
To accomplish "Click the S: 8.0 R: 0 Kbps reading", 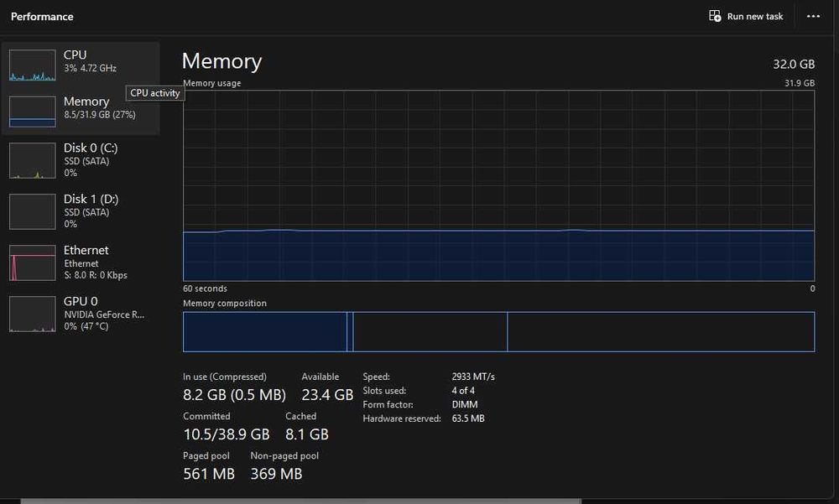I will (x=96, y=275).
